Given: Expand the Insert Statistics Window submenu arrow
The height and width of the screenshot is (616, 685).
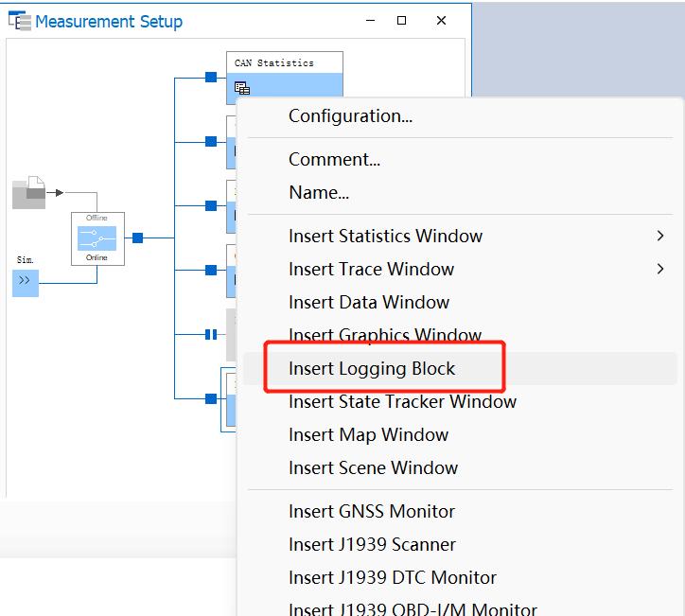Looking at the screenshot, I should click(x=659, y=236).
